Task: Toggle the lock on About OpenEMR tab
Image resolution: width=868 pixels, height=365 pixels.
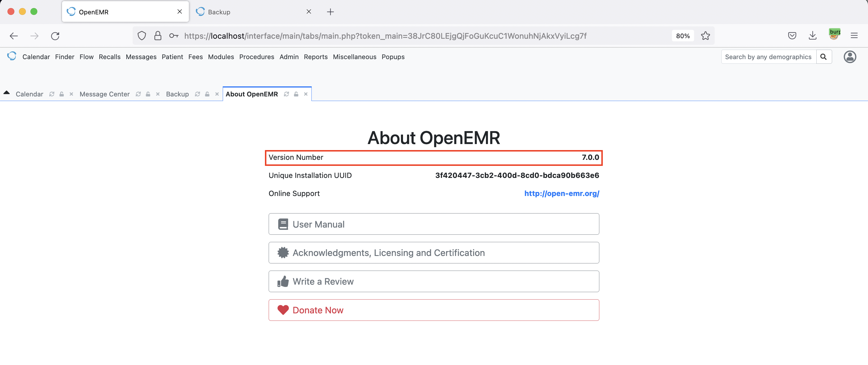Action: tap(296, 94)
